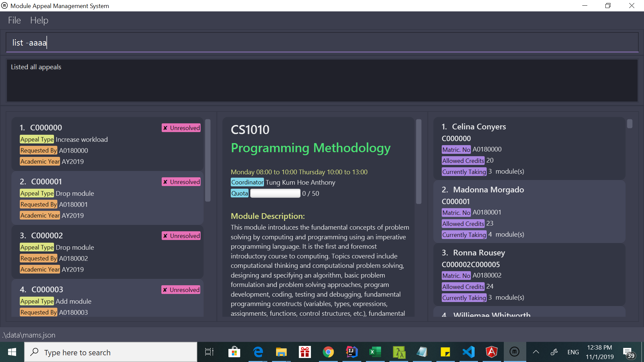Click the CS1010 quota progress bar
644x362 pixels.
(275, 193)
